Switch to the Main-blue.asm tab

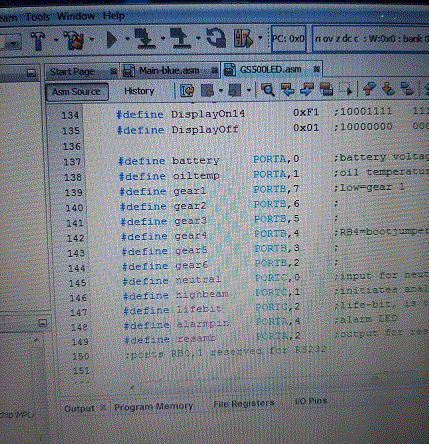point(169,71)
